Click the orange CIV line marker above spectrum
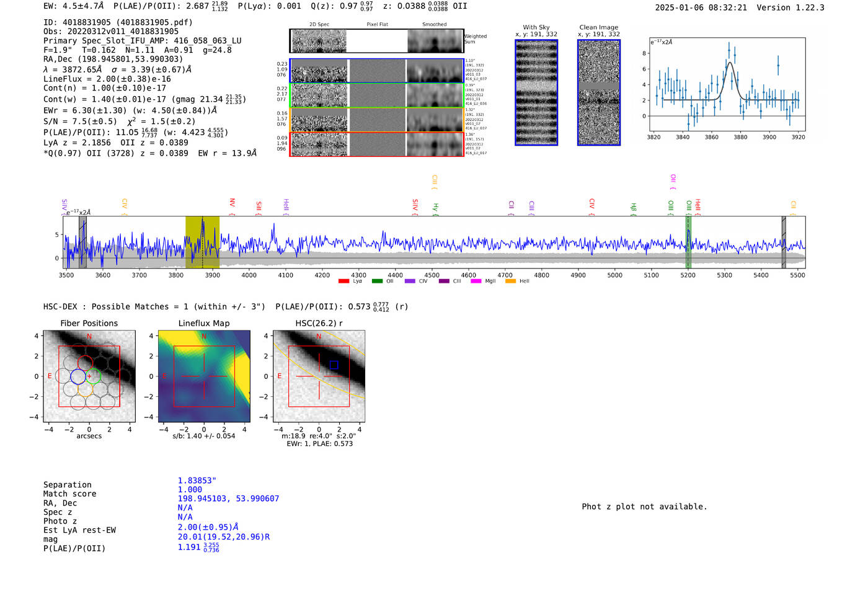This screenshot has width=868, height=591. pyautogui.click(x=124, y=207)
